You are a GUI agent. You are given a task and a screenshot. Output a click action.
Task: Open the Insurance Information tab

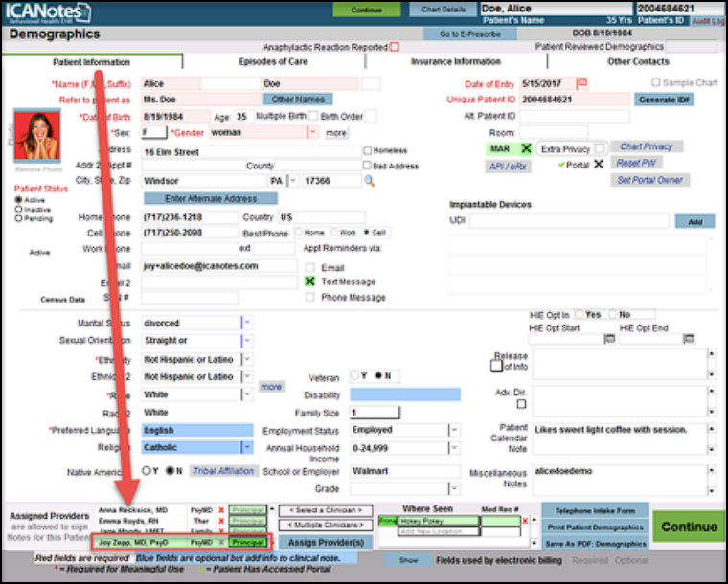456,61
